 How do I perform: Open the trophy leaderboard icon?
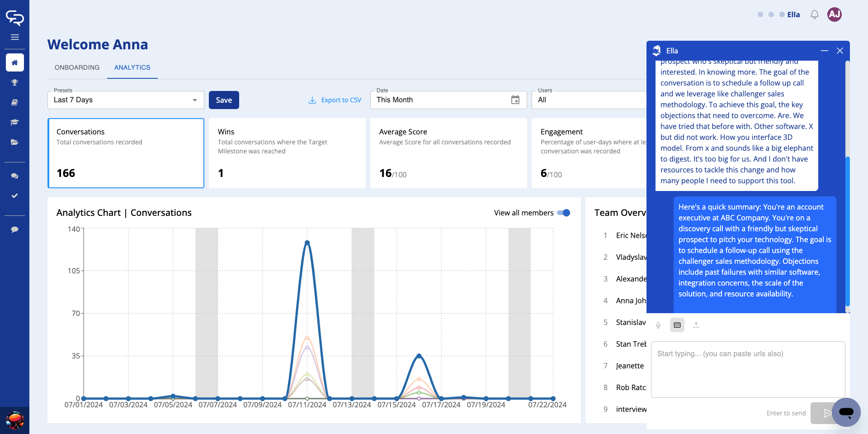point(14,82)
